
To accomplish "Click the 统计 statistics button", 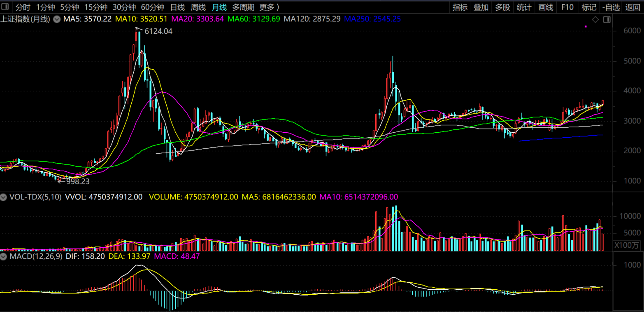I will (x=524, y=7).
